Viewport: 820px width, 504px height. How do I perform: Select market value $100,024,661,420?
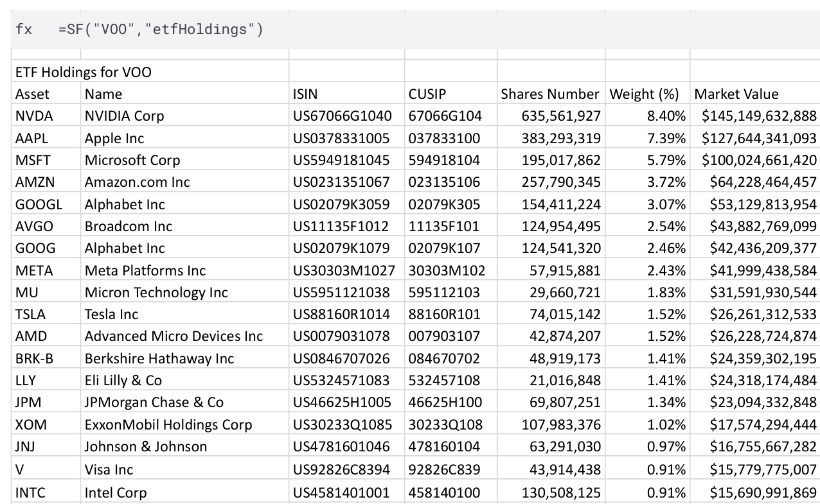(x=755, y=160)
